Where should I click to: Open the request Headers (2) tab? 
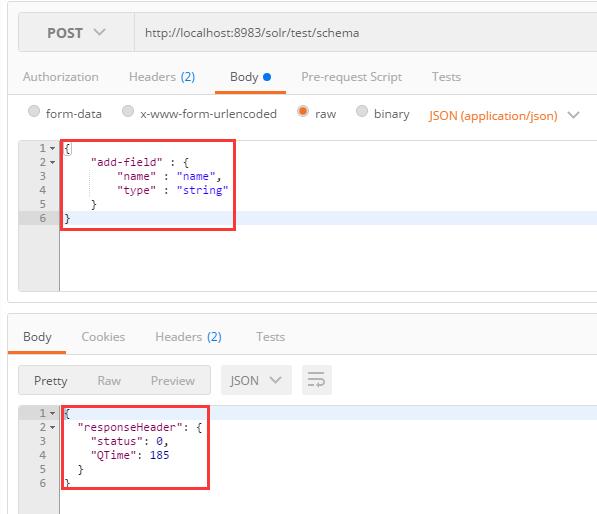coord(162,77)
